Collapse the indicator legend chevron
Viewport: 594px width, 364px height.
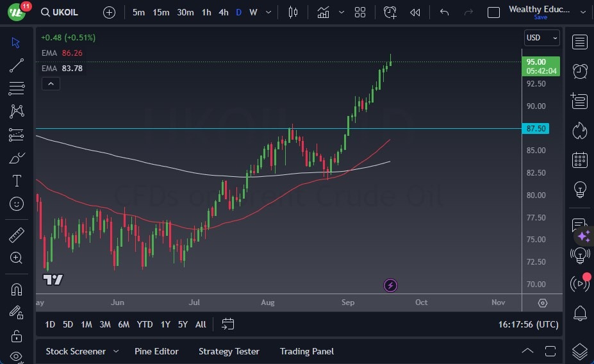pyautogui.click(x=51, y=83)
